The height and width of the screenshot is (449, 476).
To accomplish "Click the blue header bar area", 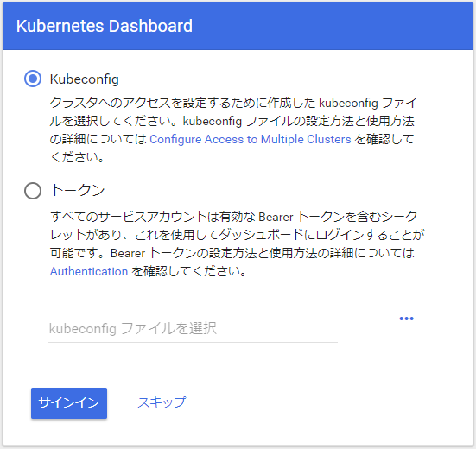I will coord(238,26).
